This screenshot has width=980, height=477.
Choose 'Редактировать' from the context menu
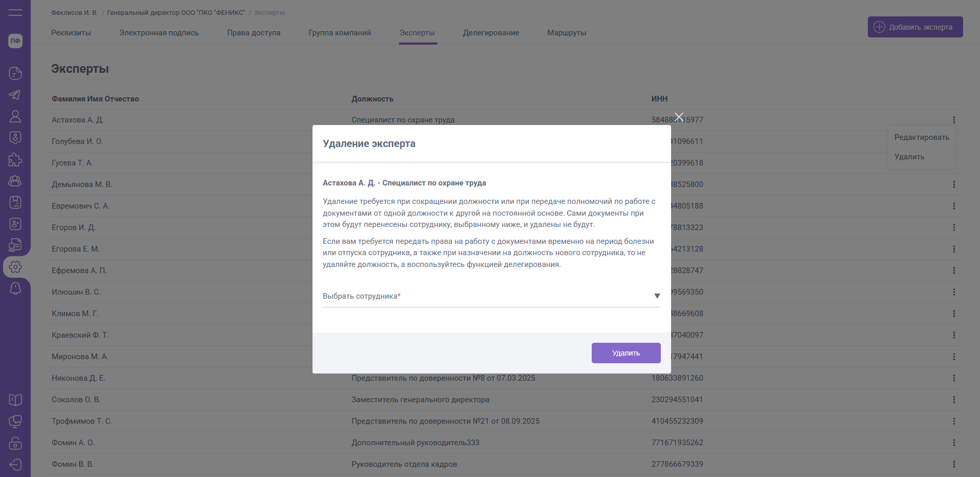(922, 137)
